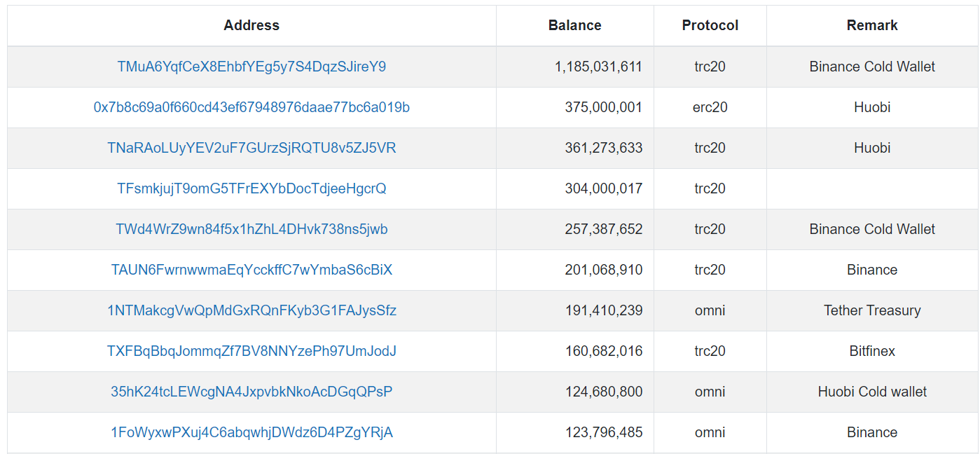
Task: Open Bitfinex address starting with TXFBqBbq
Action: point(251,351)
